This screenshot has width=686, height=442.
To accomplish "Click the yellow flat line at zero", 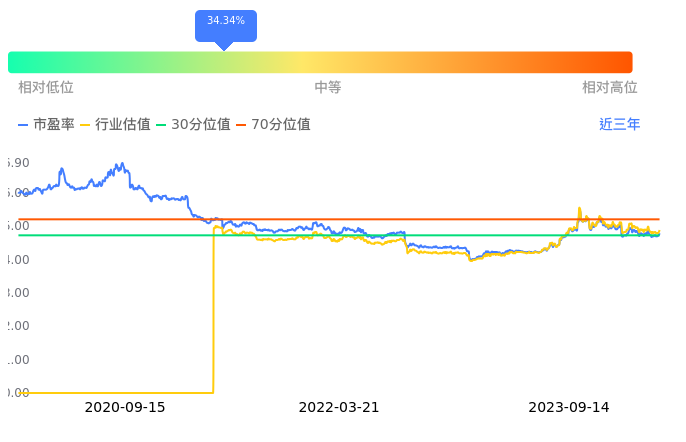I will pos(110,392).
